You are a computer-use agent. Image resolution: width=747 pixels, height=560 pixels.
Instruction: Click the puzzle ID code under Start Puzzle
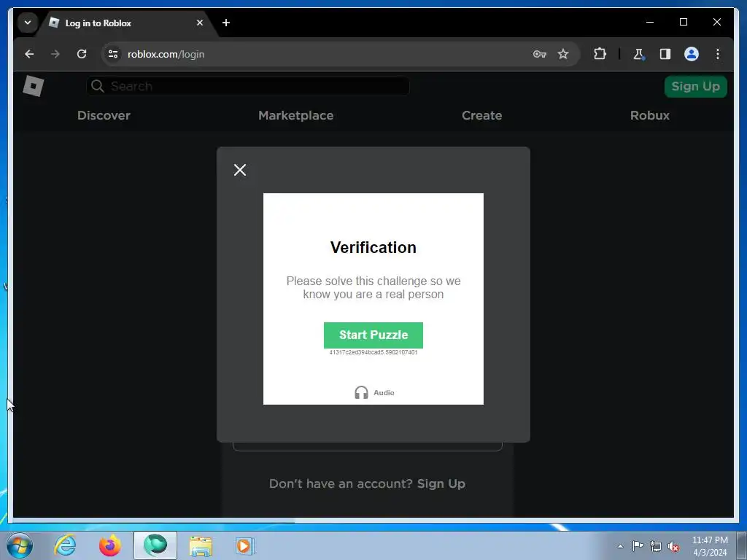click(x=373, y=352)
